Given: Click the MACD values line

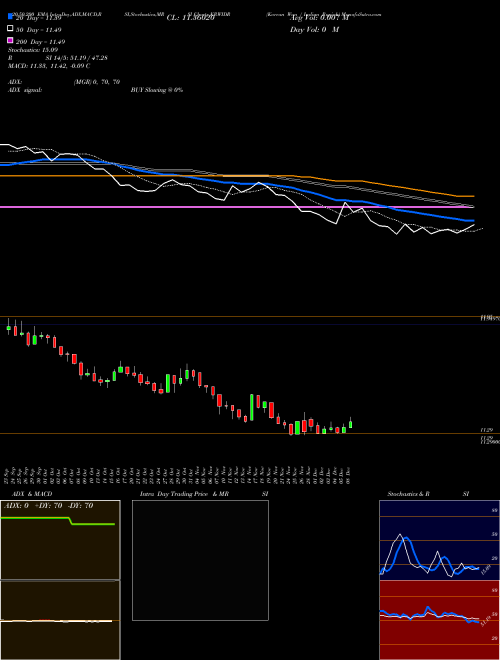Looking at the screenshot, I should [49, 66].
